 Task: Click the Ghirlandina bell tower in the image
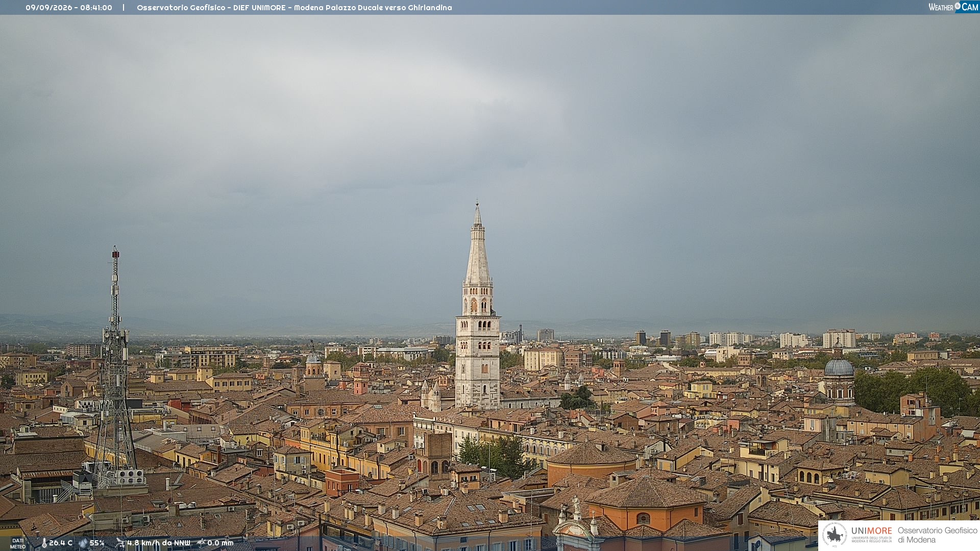478,306
